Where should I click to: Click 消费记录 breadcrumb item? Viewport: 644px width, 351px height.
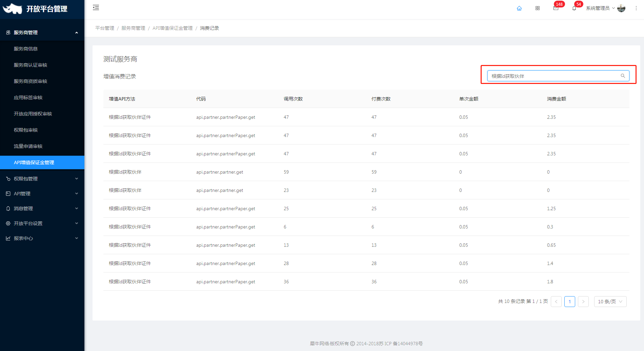[x=209, y=28]
